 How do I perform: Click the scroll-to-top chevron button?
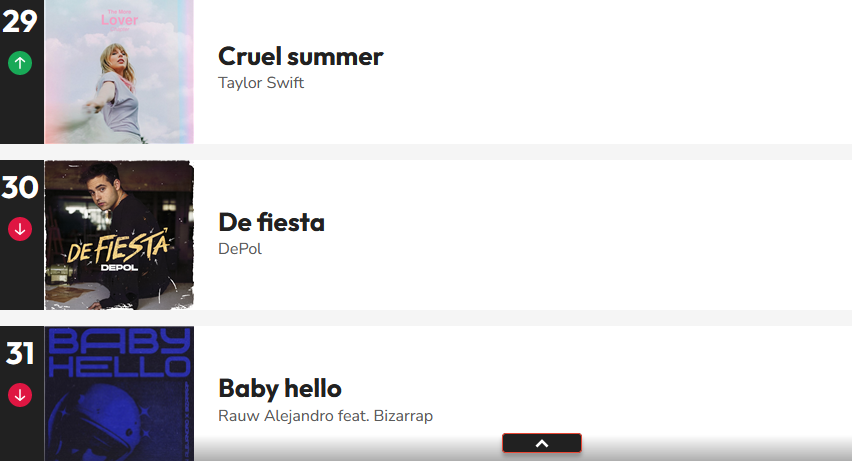pos(542,443)
